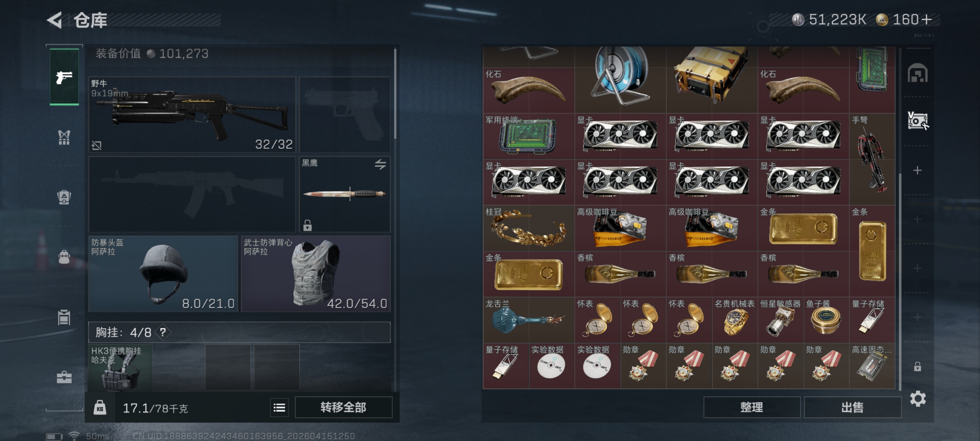Click the 转移全部 button
Image resolution: width=980 pixels, height=441 pixels.
pos(343,407)
